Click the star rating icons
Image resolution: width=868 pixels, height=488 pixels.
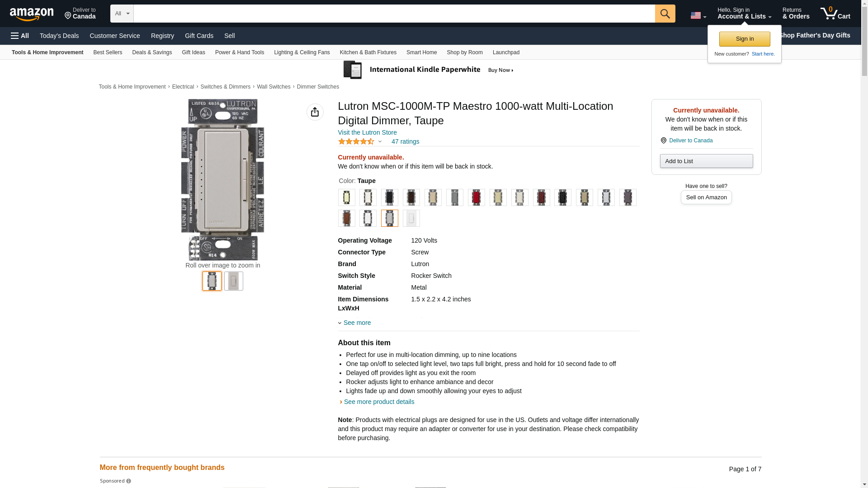[x=356, y=141]
